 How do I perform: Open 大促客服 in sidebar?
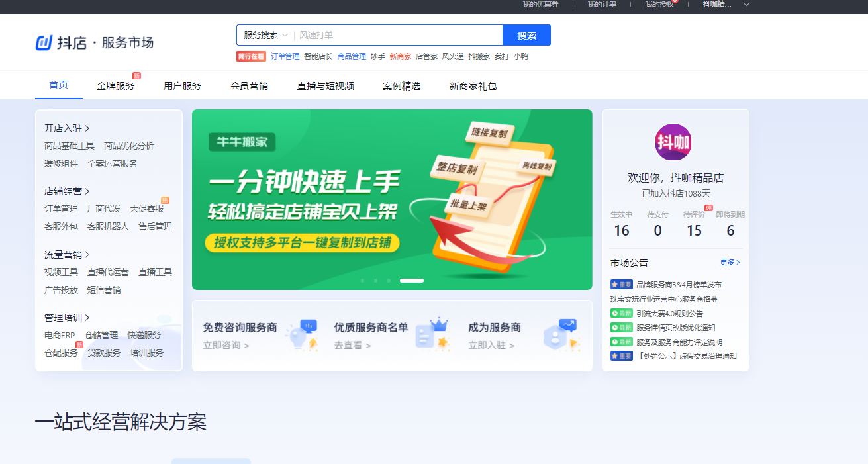click(x=147, y=209)
